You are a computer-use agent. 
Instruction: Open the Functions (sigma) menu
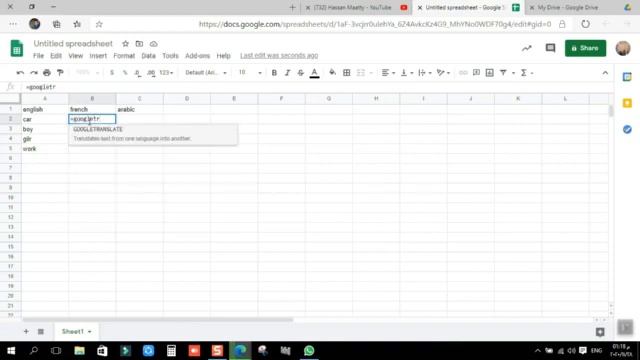pyautogui.click(x=527, y=73)
